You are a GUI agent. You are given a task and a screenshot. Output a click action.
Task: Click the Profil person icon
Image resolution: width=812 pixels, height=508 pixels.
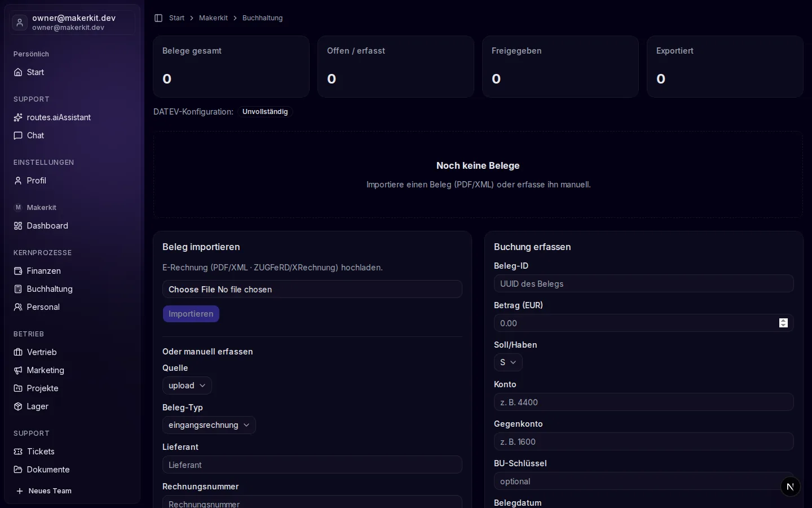18,181
